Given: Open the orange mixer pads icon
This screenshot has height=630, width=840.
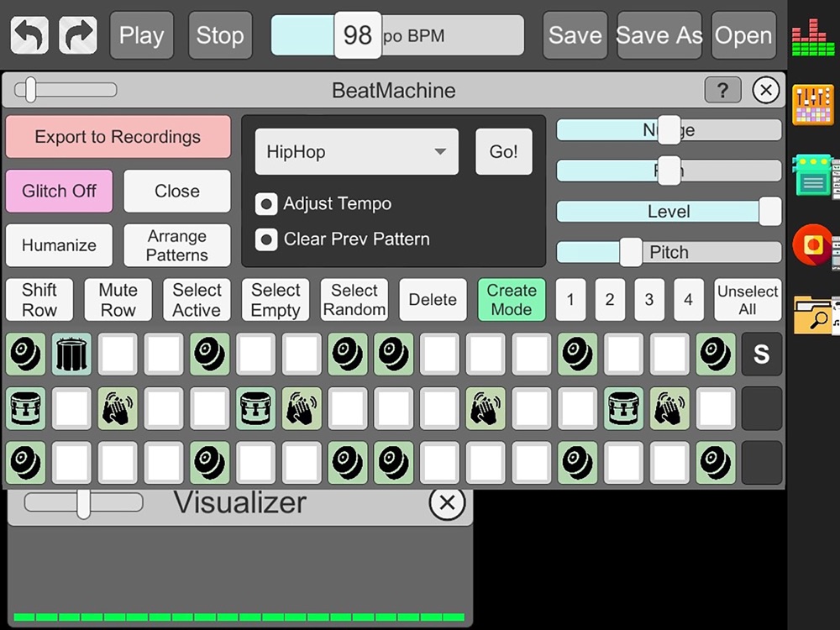Looking at the screenshot, I should [812, 105].
